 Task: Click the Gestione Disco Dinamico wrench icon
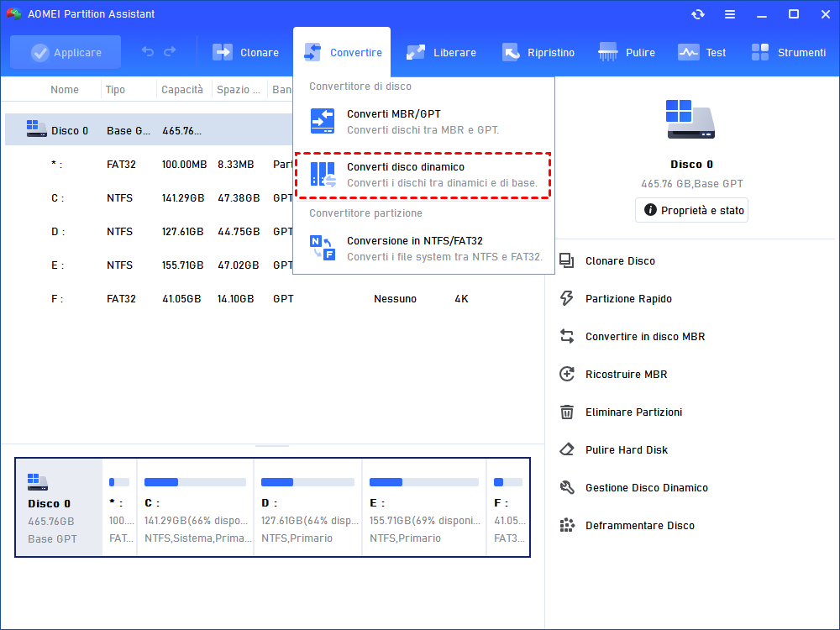[x=567, y=487]
